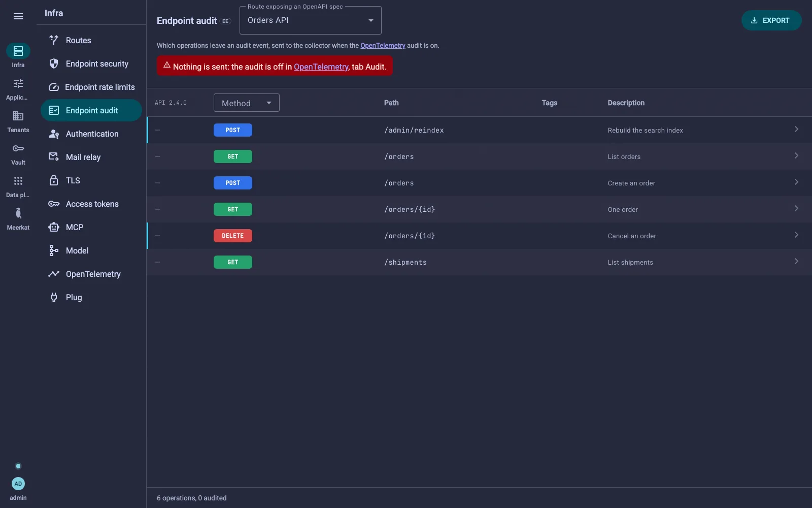Expand the POST /admin/reindex row chevron
This screenshot has height=508, width=812.
pos(796,130)
